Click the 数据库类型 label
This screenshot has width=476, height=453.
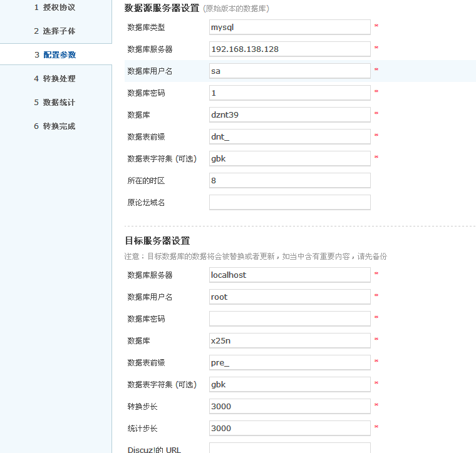(x=146, y=28)
